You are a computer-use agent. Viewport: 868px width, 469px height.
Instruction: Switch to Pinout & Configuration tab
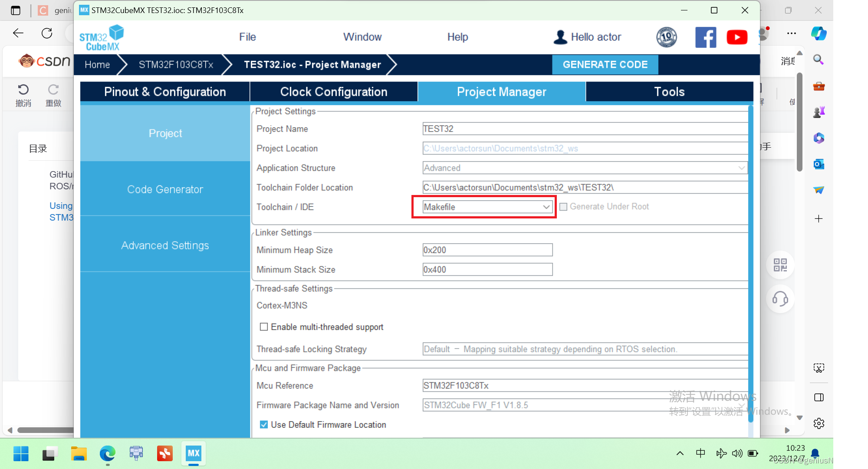165,91
